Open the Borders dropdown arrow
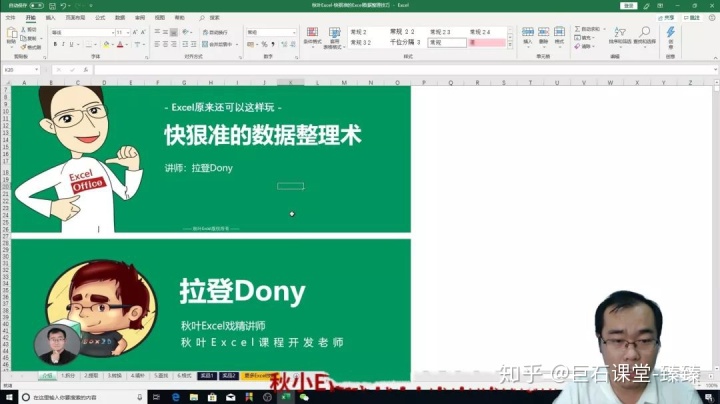Image resolution: width=720 pixels, height=404 pixels. pos(96,45)
